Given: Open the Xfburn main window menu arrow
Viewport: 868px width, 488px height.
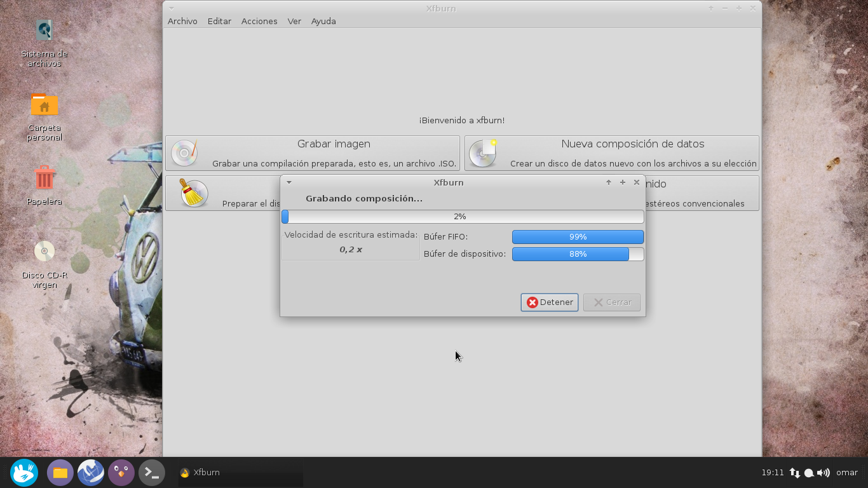Looking at the screenshot, I should point(172,8).
